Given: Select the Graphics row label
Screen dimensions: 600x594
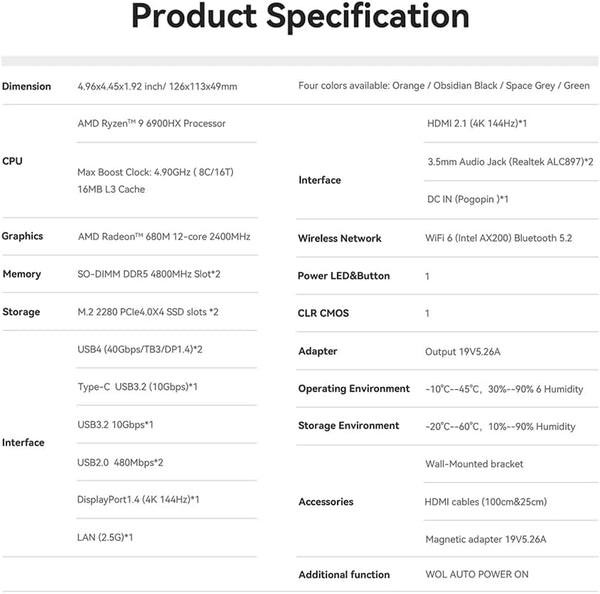Looking at the screenshot, I should click(x=22, y=236).
